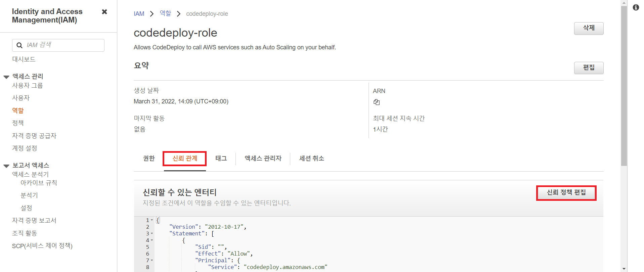Click the scrollbar up arrow
The height and width of the screenshot is (272, 644).
pos(624,3)
